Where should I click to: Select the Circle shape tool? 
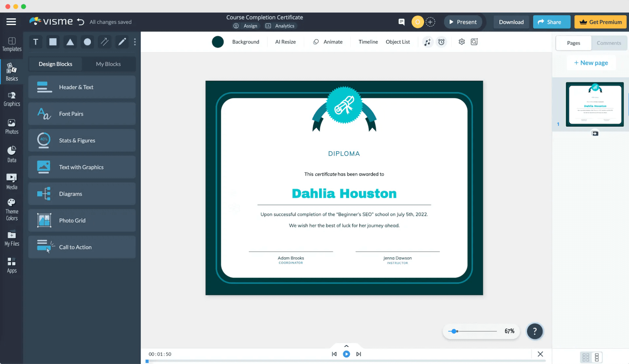tap(87, 42)
